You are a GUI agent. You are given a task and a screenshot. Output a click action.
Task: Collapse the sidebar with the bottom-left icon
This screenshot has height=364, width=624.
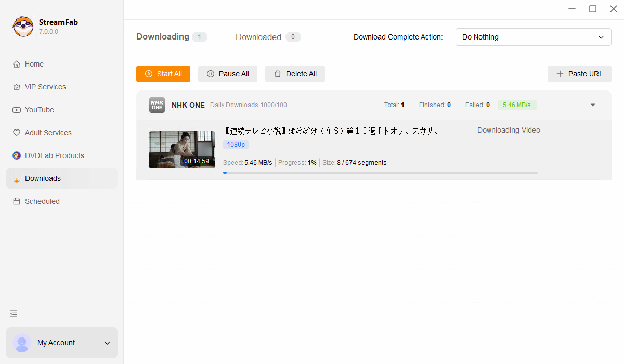tap(13, 314)
